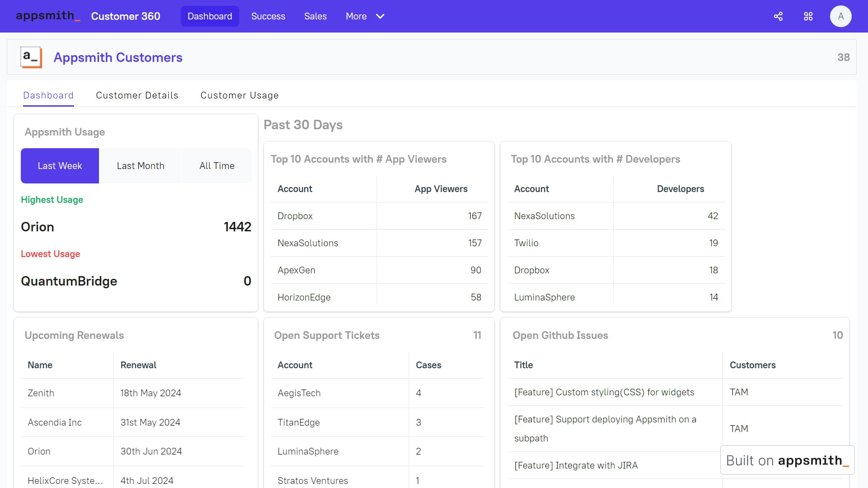868x488 pixels.
Task: Click the Appsmith Customers logo icon
Action: (x=31, y=57)
